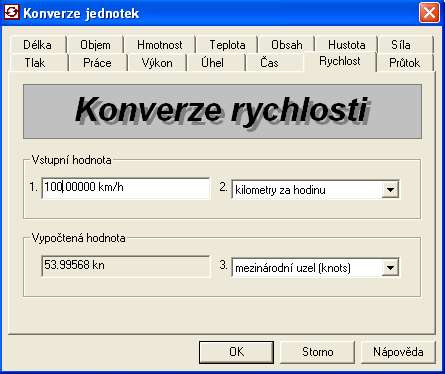Click the Vstupní hodnota group label

[x=72, y=160]
